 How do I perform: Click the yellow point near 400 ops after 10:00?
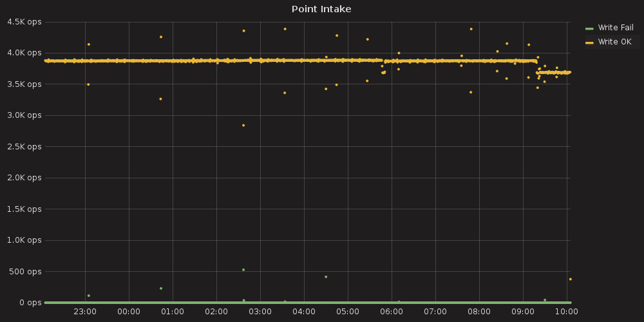(x=570, y=279)
